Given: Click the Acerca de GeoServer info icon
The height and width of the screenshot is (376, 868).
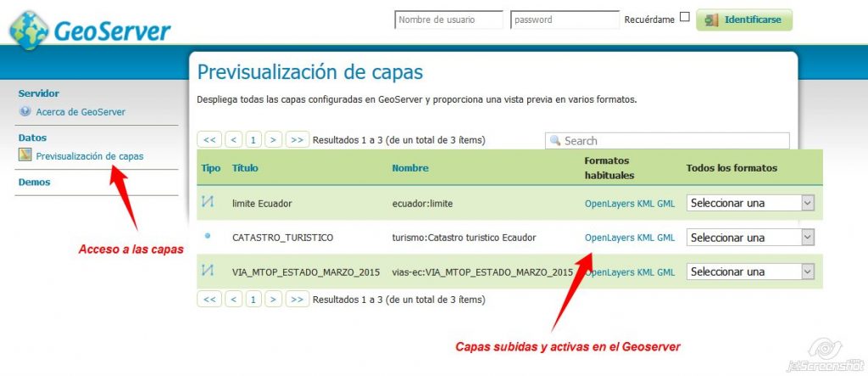Looking at the screenshot, I should (x=25, y=112).
